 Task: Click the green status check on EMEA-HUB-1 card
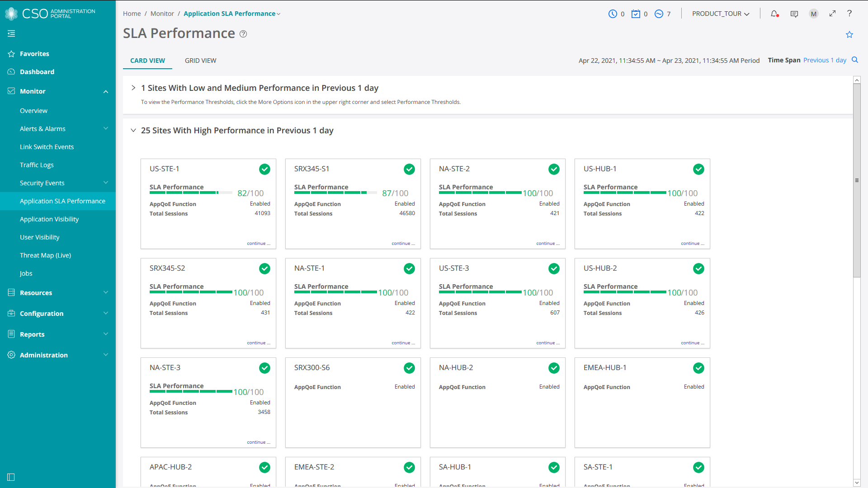pos(698,368)
